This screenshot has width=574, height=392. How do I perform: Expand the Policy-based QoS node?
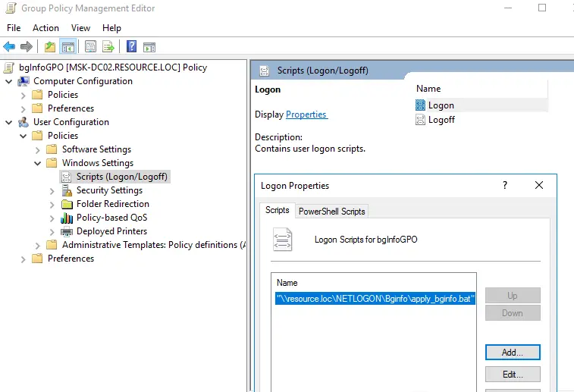(52, 218)
